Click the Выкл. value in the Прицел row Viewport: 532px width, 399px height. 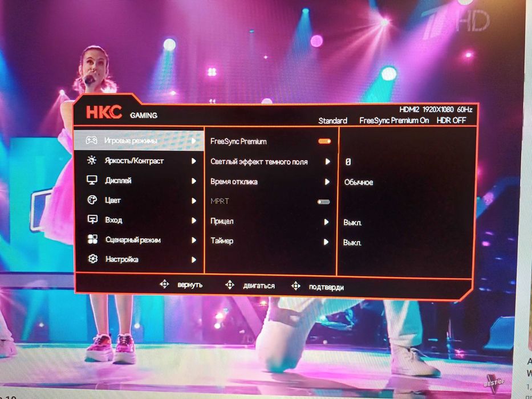352,223
